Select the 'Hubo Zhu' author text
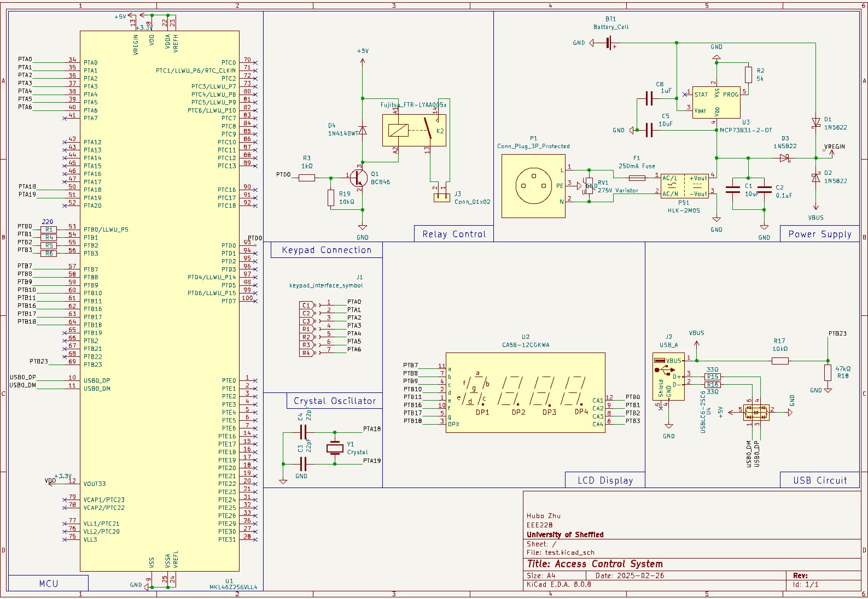 point(544,515)
